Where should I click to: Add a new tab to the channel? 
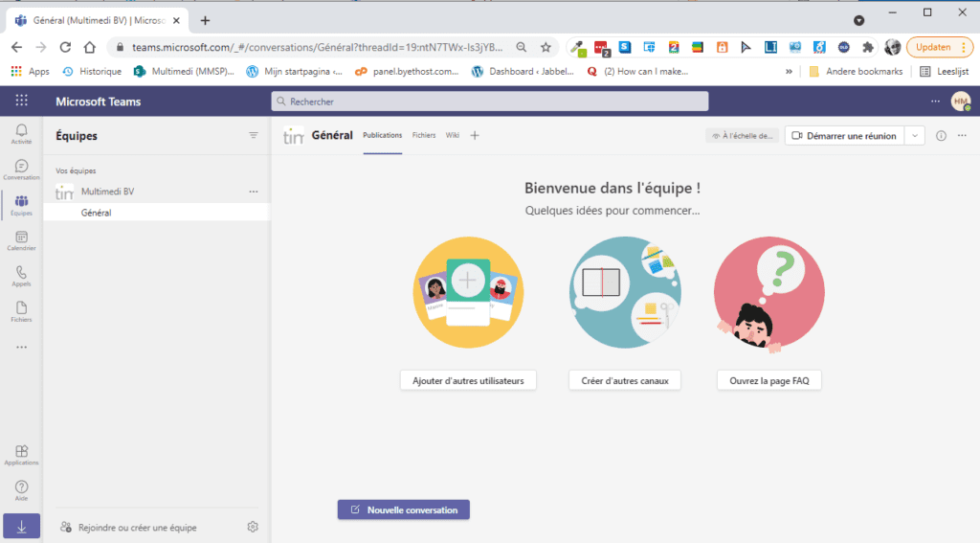(475, 135)
